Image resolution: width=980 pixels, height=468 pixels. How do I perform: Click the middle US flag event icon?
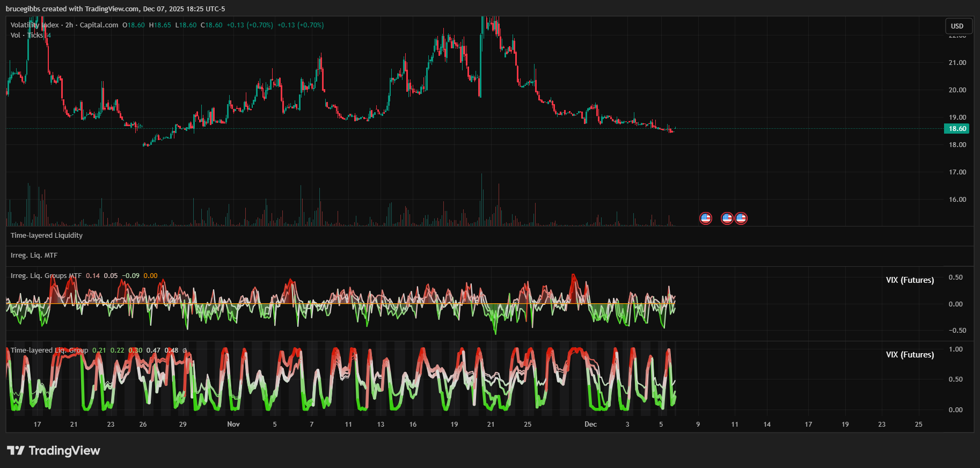727,218
